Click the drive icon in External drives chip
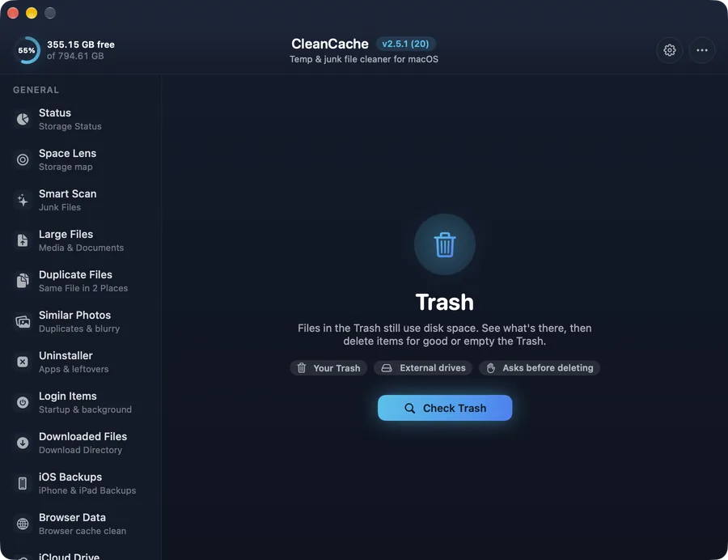The image size is (728, 560). click(x=387, y=367)
